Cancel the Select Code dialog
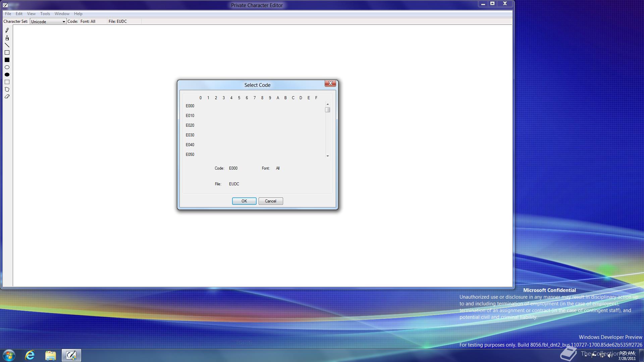This screenshot has width=644, height=362. tap(270, 201)
